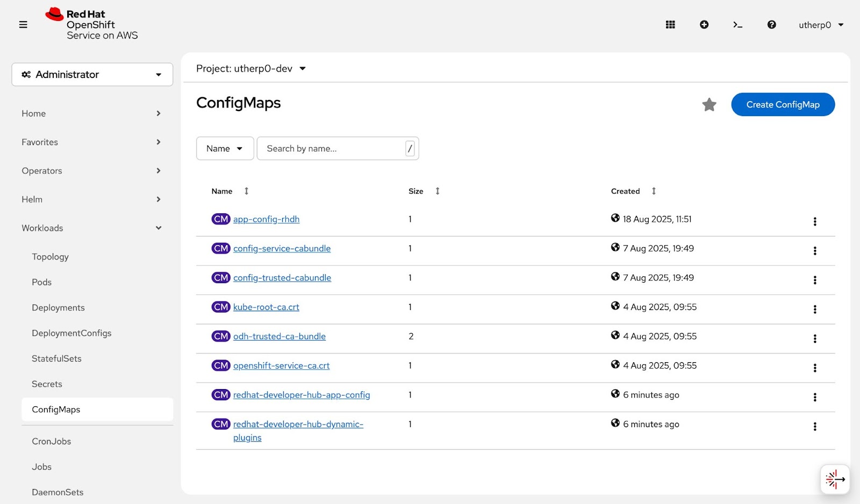Screen dimensions: 860x504
Task: Open the Administrator perspective switcher
Action: [92, 75]
